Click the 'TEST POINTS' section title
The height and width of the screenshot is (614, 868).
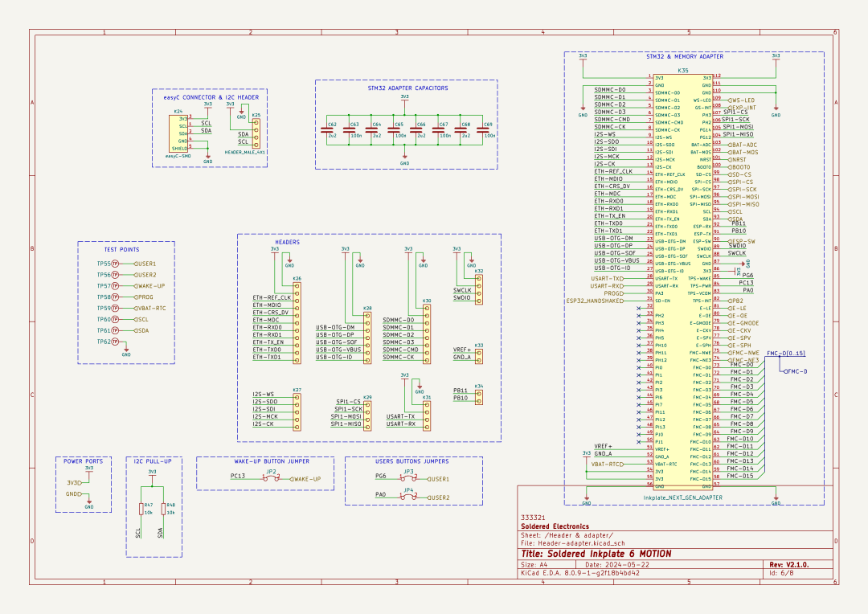point(122,250)
